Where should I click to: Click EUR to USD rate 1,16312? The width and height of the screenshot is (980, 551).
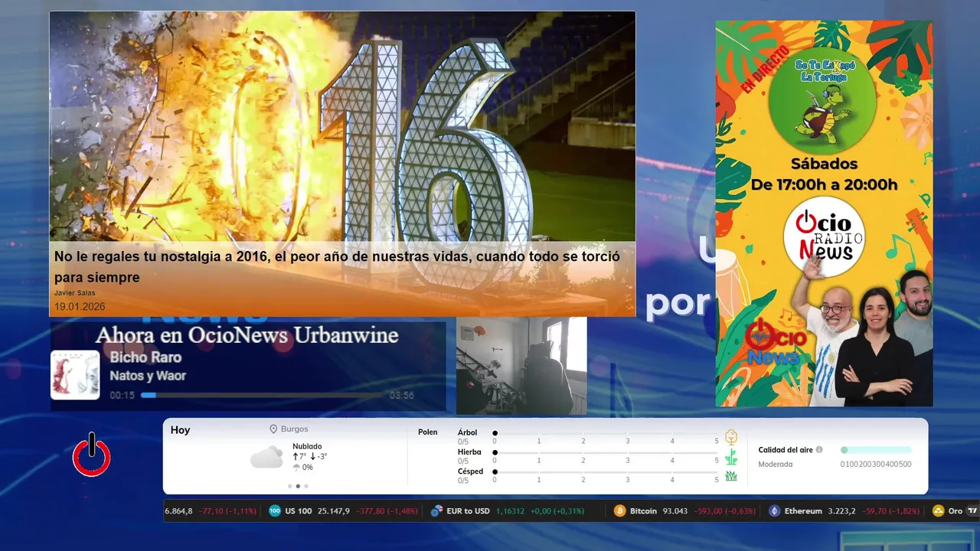click(x=510, y=511)
